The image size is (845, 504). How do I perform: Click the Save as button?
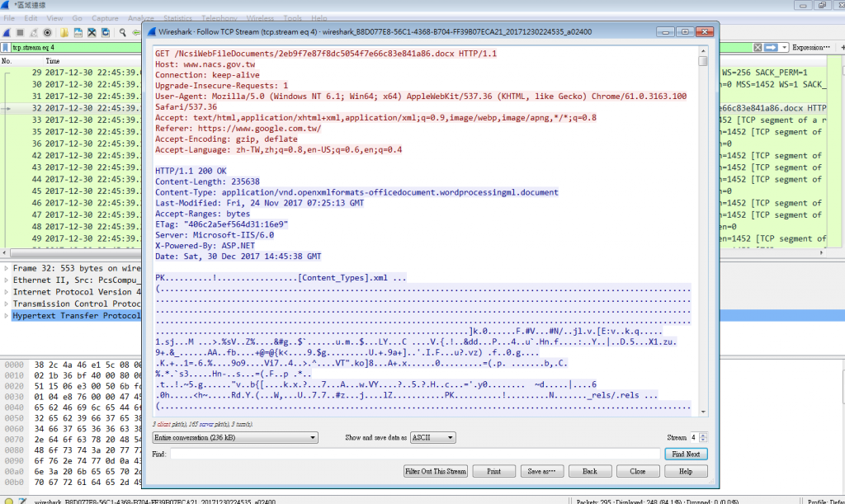541,471
